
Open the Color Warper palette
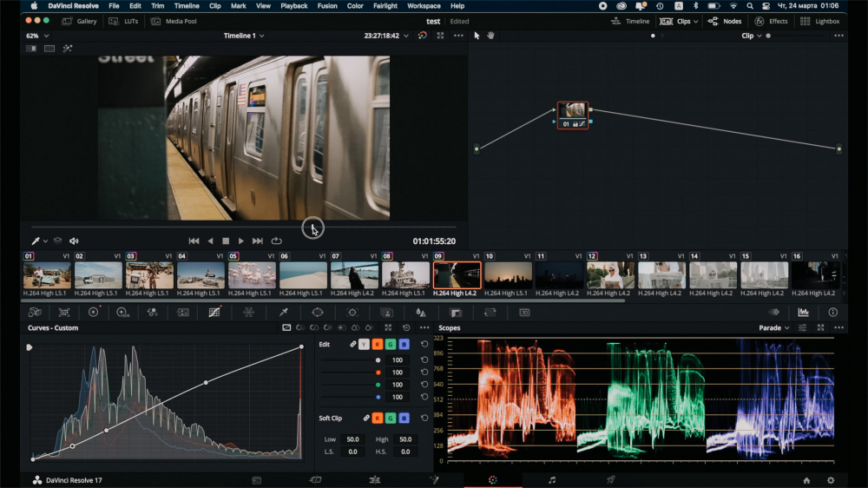[248, 312]
